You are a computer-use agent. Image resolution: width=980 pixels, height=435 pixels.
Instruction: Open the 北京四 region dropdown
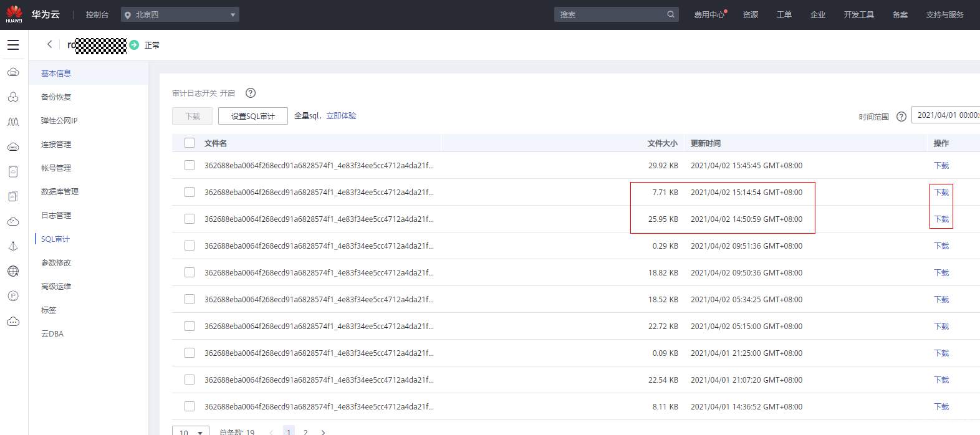(x=180, y=14)
